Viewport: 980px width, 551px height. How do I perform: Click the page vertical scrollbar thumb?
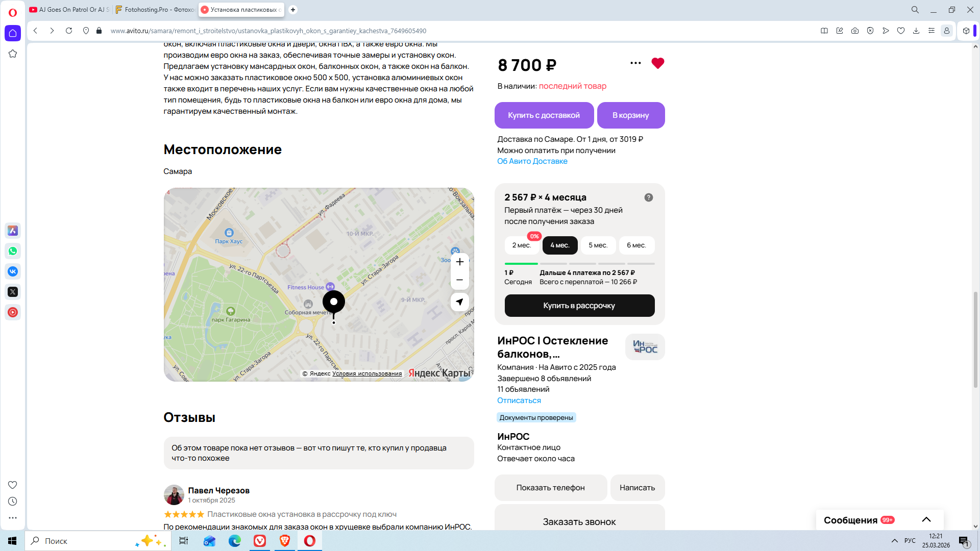(975, 339)
